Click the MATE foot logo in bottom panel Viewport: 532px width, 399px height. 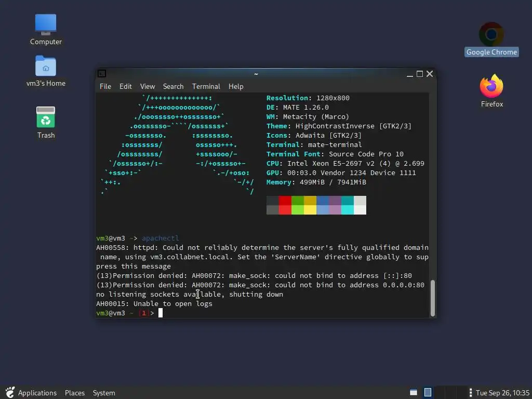pos(10,393)
